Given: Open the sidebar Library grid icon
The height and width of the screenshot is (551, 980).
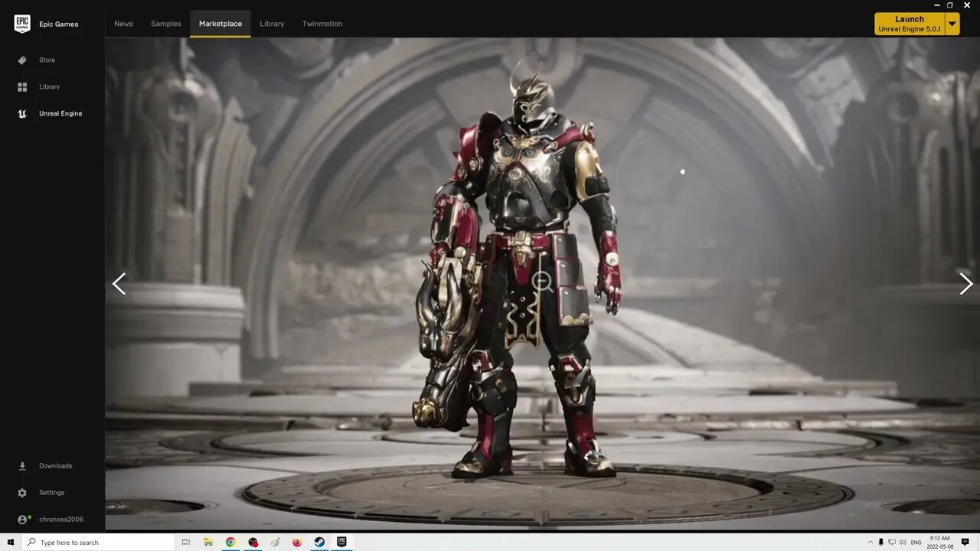Looking at the screenshot, I should [22, 86].
